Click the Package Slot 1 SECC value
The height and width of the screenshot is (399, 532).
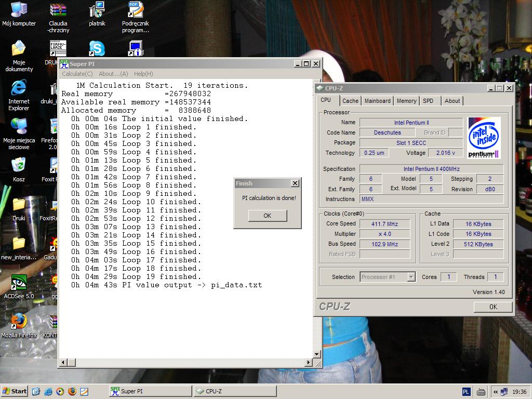(411, 143)
